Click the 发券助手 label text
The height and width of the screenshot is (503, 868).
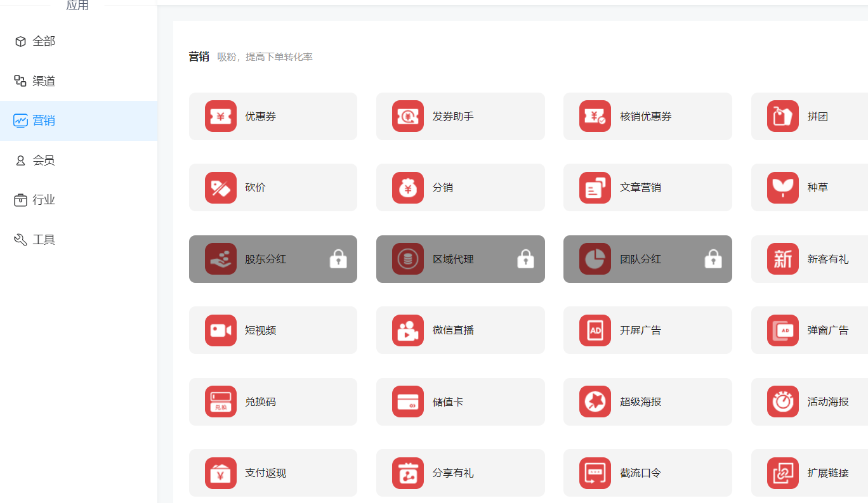point(453,117)
